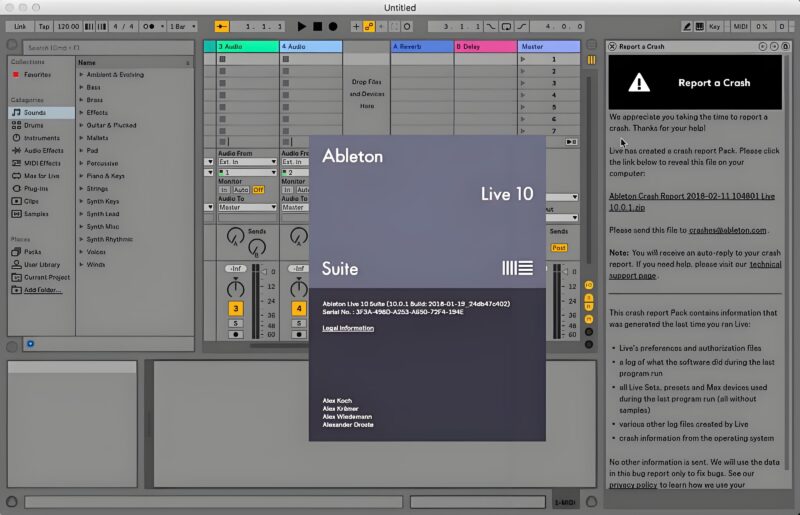Toggle Key Map Mode switch

coord(714,27)
